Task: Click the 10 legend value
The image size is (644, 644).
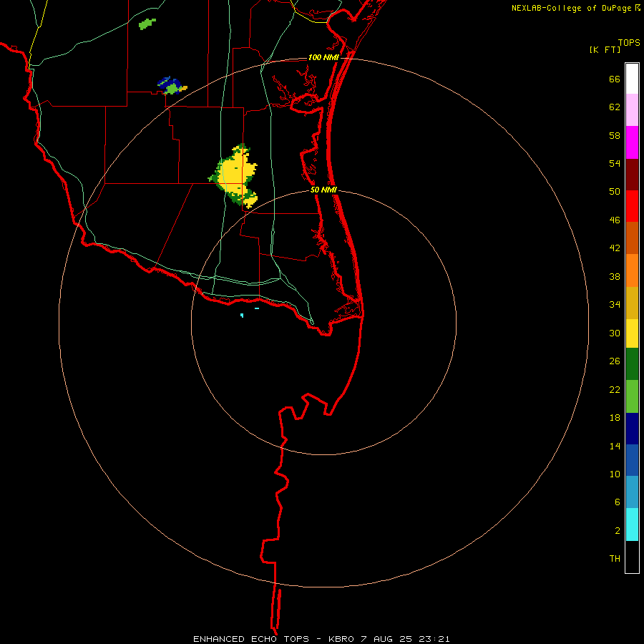Action: [x=615, y=474]
